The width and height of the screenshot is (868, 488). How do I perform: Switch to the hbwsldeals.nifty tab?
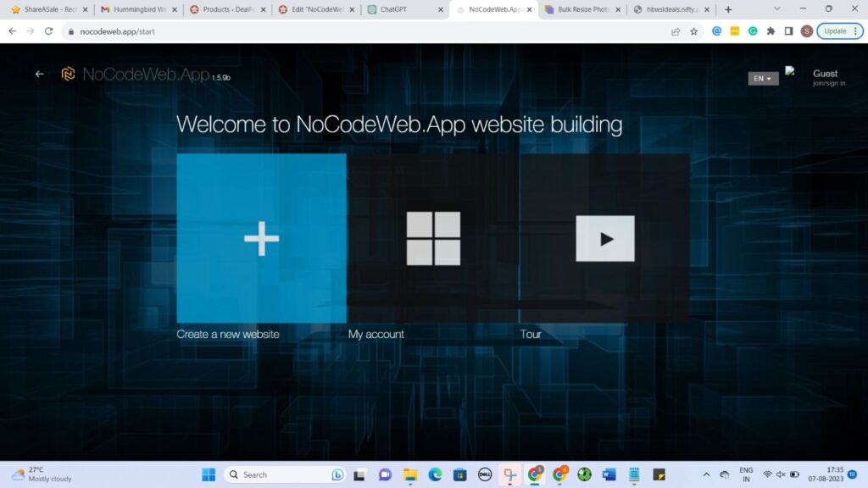tap(671, 9)
